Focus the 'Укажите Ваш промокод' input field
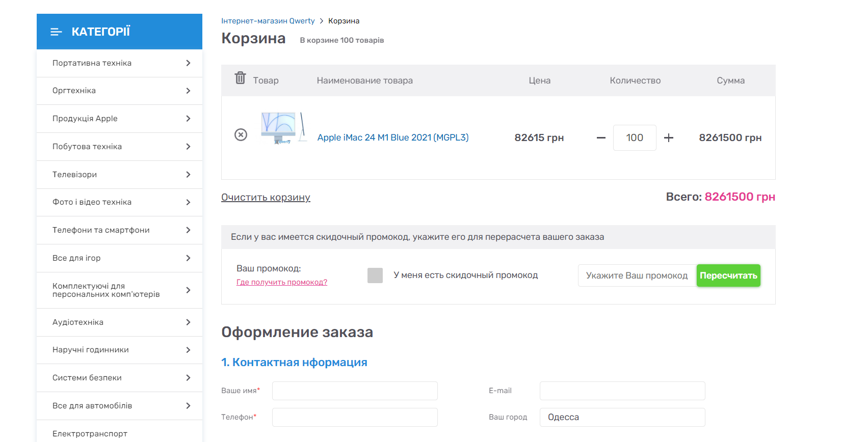Viewport: 868px width, 442px height. pos(637,275)
